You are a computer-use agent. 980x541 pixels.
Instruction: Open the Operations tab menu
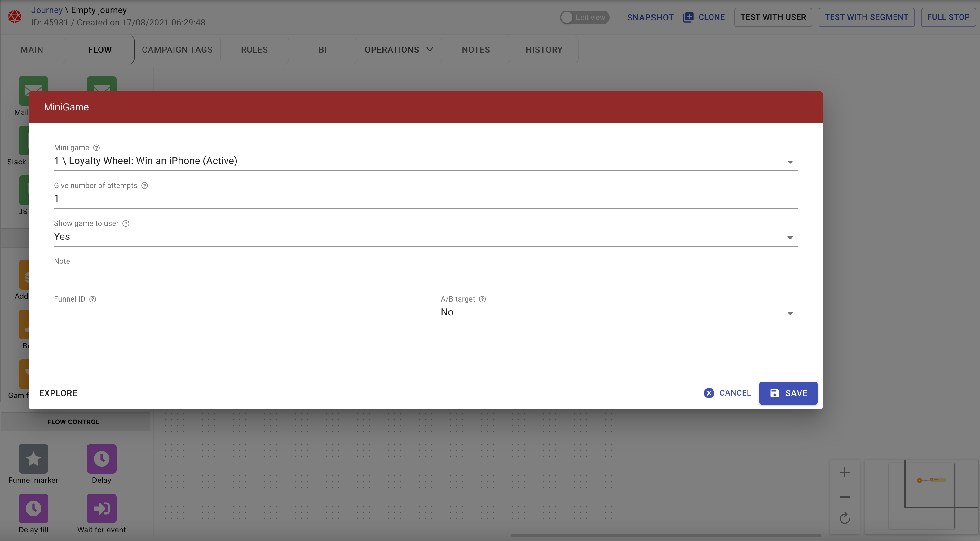click(x=399, y=50)
